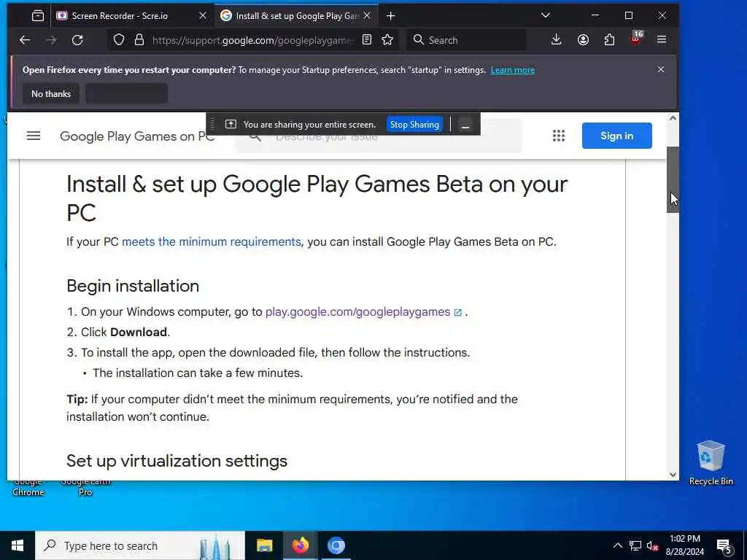Minimize the screen sharing indicator bar
Image resolution: width=747 pixels, height=560 pixels.
point(465,125)
